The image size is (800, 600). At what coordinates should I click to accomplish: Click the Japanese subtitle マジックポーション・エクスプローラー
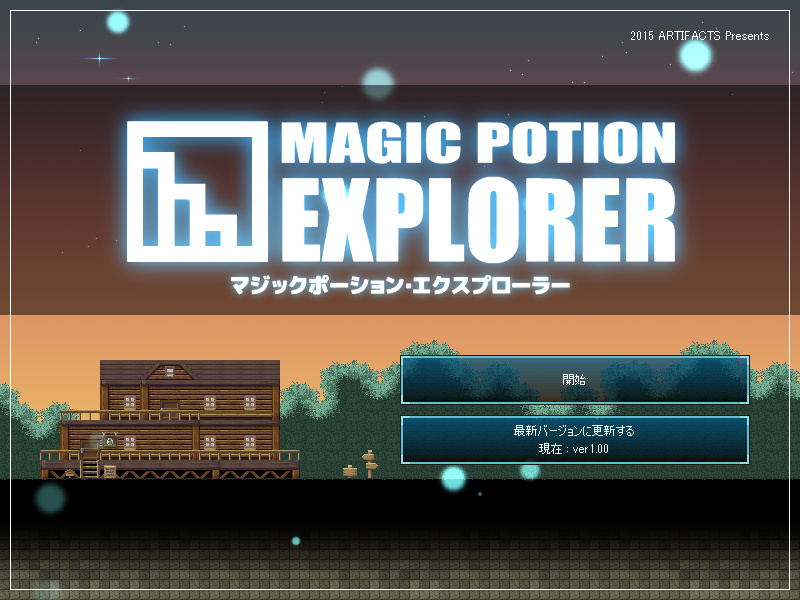click(x=399, y=285)
